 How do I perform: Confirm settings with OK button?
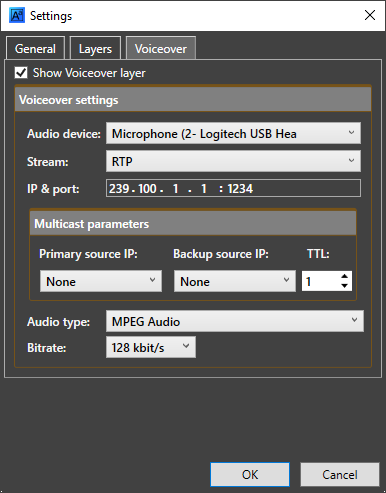pyautogui.click(x=250, y=474)
